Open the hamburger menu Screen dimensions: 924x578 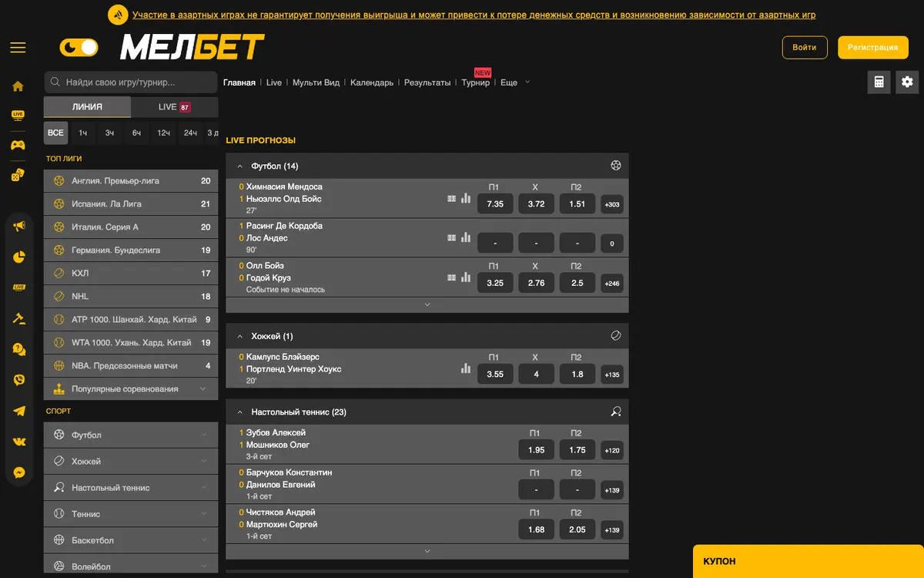(x=18, y=48)
